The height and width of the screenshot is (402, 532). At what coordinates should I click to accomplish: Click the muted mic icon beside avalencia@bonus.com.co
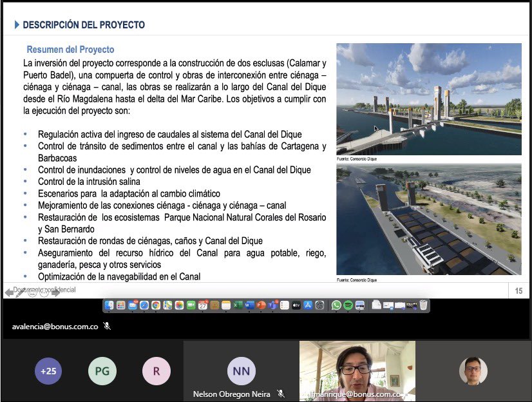point(107,327)
